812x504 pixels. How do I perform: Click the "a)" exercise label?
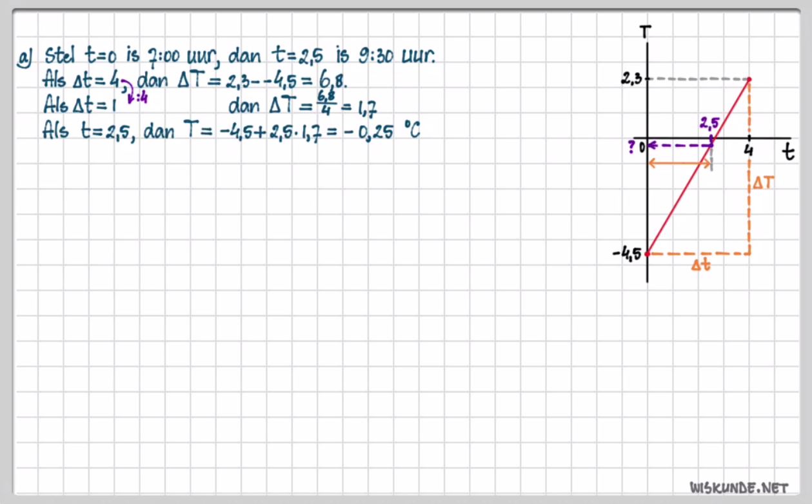coord(25,58)
